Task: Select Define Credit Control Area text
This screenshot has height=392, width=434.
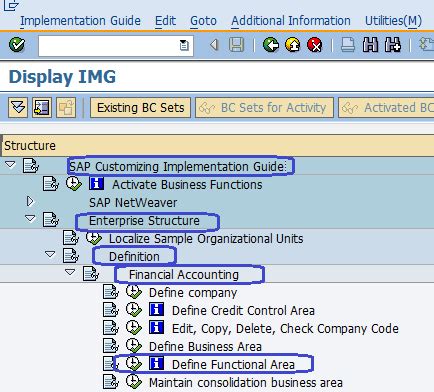Action: point(243,311)
